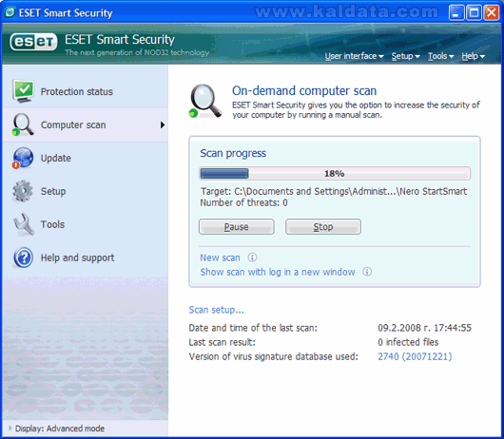Open the Help dropdown in header
The width and height of the screenshot is (504, 439).
click(473, 56)
